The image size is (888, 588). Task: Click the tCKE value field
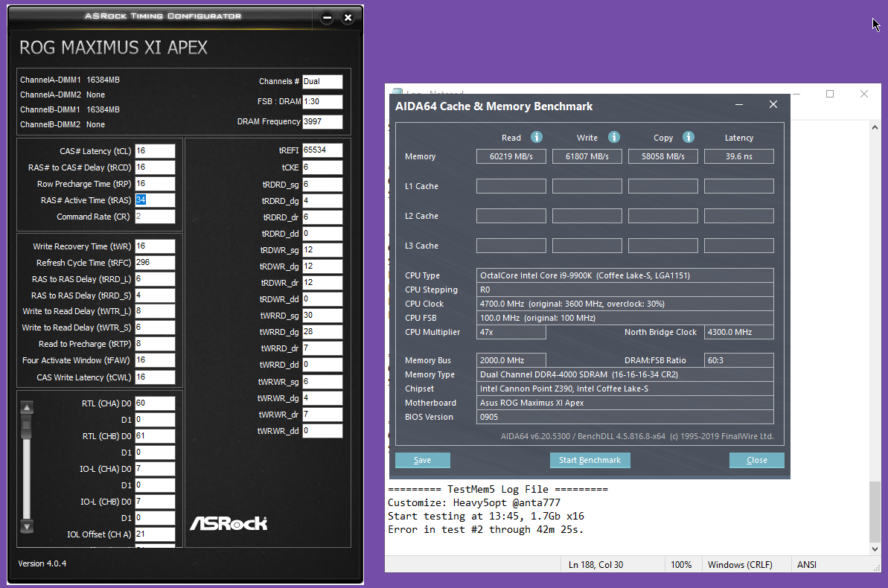322,167
